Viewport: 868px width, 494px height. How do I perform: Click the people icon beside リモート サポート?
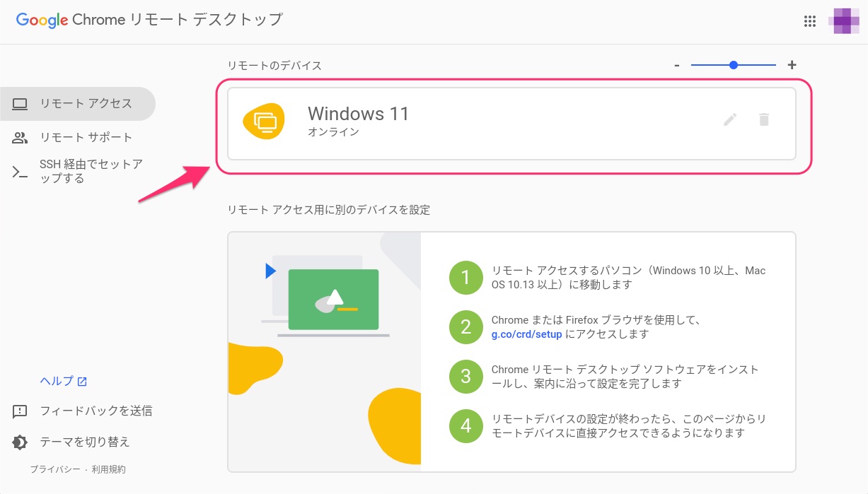click(20, 137)
